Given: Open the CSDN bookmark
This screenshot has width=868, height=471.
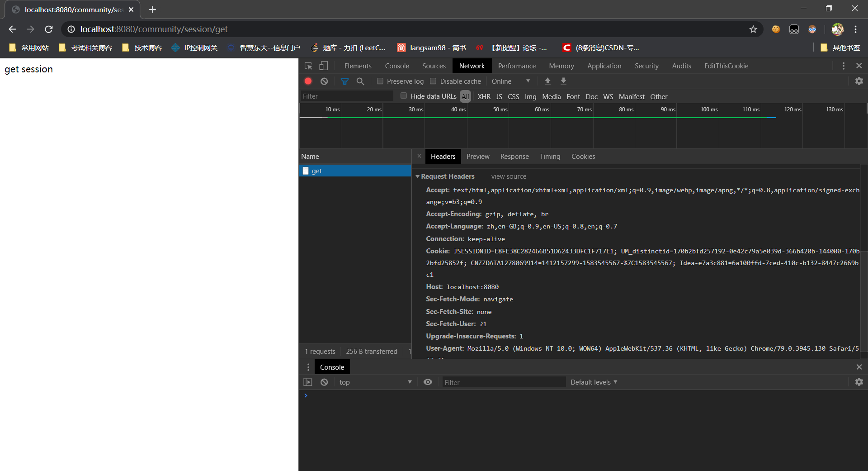Looking at the screenshot, I should (601, 48).
